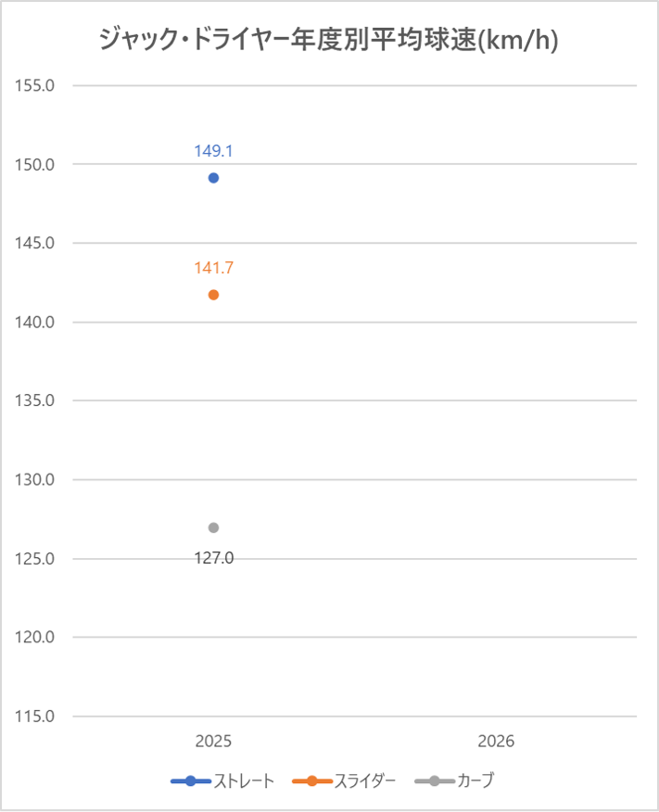
Task: Click the 141.7 data label
Action: click(x=213, y=268)
